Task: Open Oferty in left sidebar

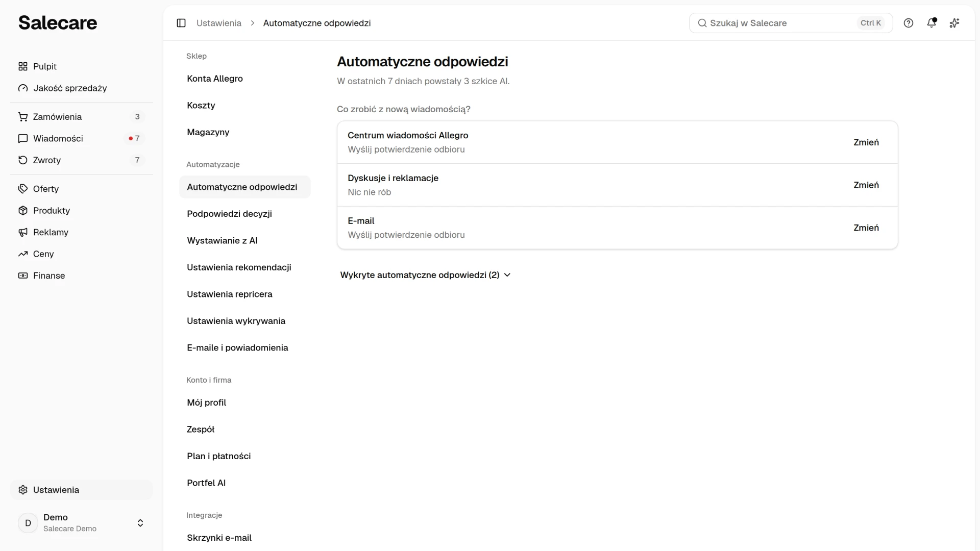Action: point(82,189)
